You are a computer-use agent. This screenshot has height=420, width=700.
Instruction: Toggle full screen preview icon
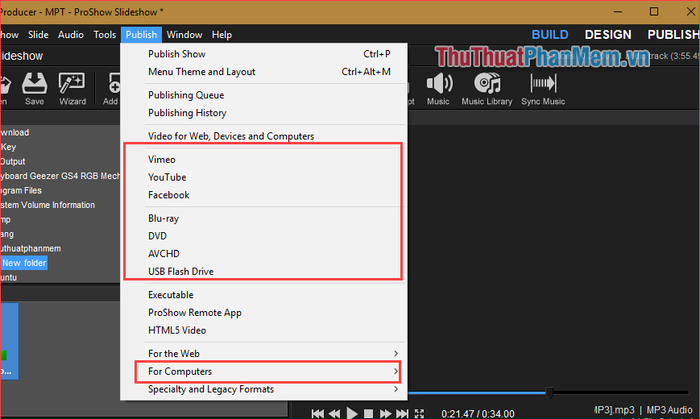point(419,413)
